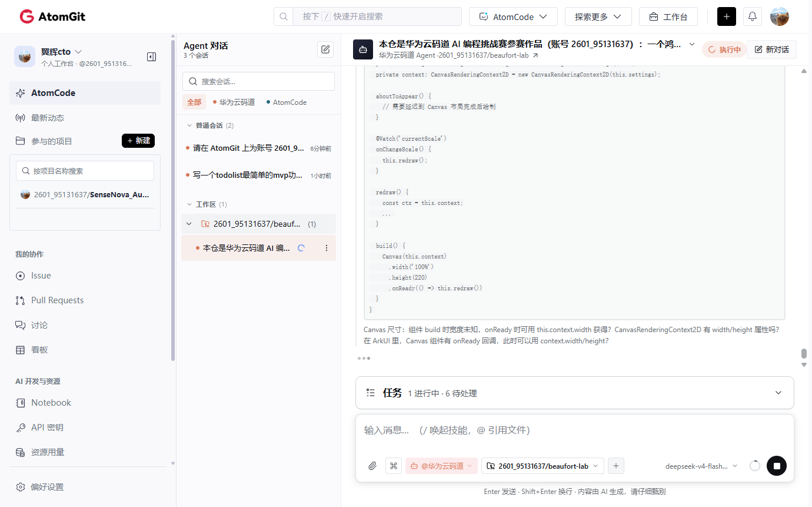The height and width of the screenshot is (507, 812).
Task: Click chat scroll-down arrow
Action: click(x=804, y=364)
